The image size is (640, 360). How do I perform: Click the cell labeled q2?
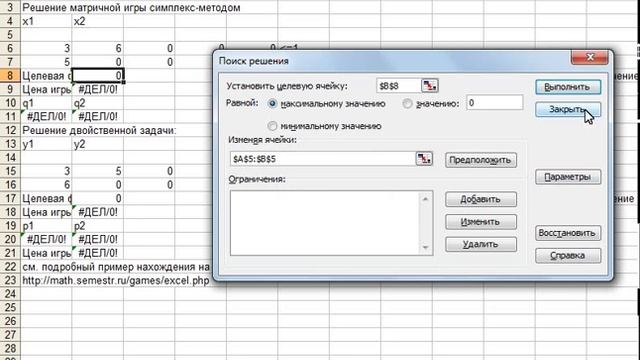tap(98, 103)
